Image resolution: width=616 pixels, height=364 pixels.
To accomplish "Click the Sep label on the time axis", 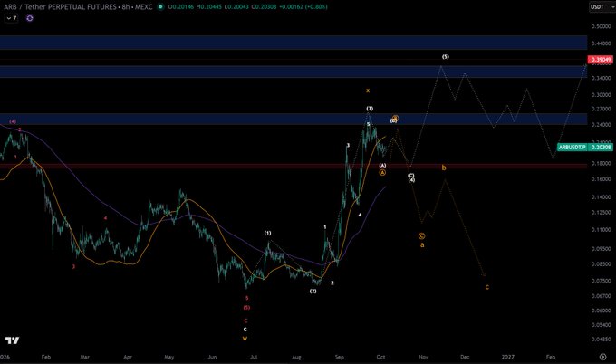I will [339, 357].
